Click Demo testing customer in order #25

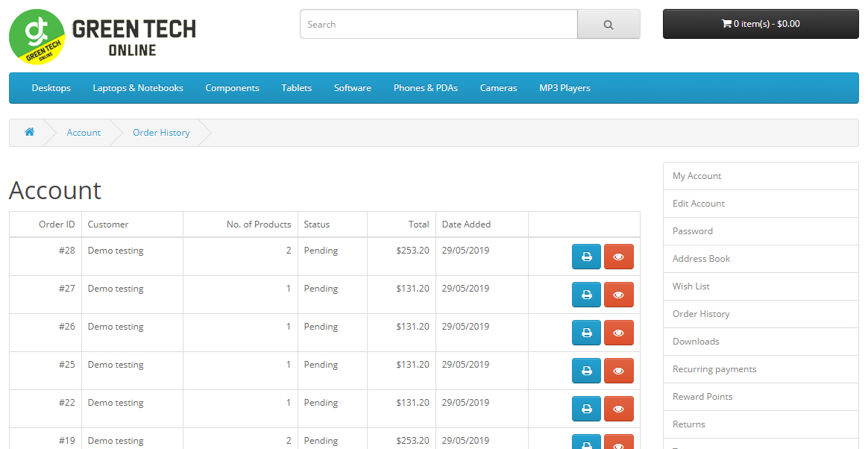pyautogui.click(x=115, y=365)
